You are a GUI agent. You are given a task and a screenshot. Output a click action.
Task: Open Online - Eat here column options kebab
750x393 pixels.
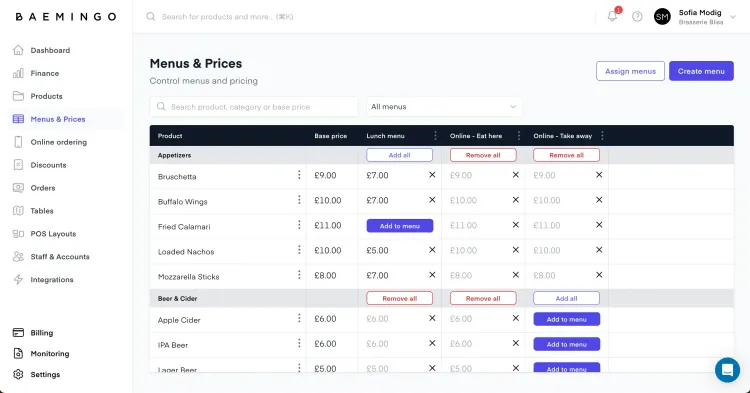tap(518, 136)
